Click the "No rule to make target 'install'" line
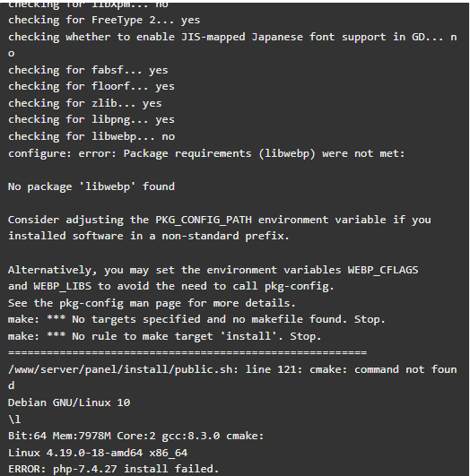Viewport: 470px width, 476px height. click(x=165, y=336)
